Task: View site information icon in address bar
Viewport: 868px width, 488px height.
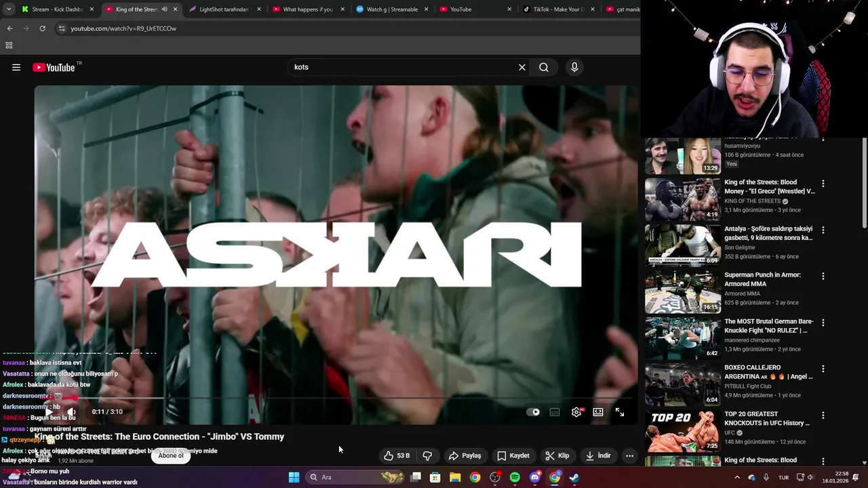Action: click(62, 28)
